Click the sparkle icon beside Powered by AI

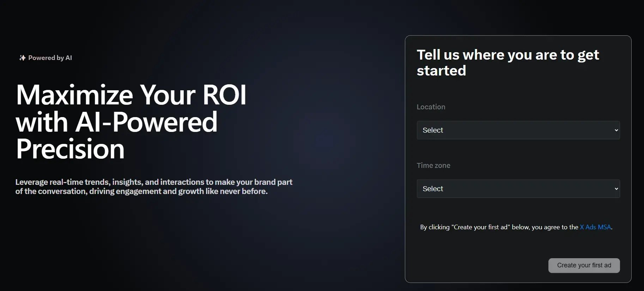click(22, 58)
